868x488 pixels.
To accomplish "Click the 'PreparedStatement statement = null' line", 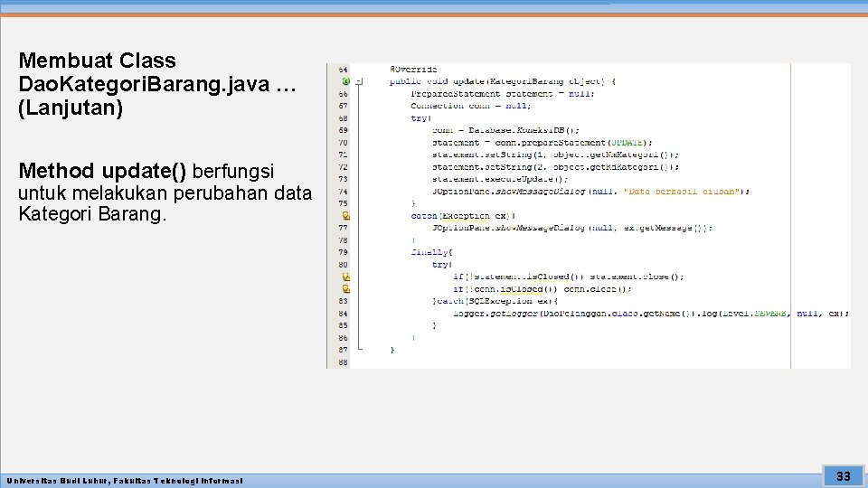I will [502, 93].
